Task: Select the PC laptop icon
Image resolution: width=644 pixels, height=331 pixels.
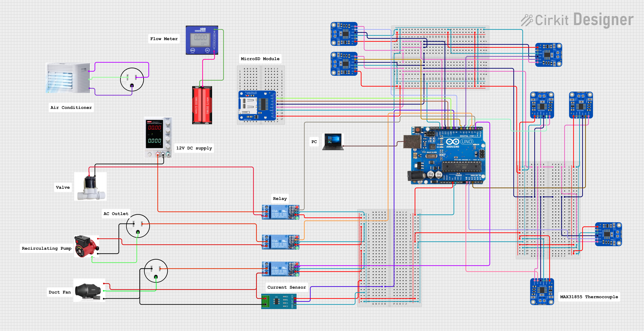Action: coord(333,142)
